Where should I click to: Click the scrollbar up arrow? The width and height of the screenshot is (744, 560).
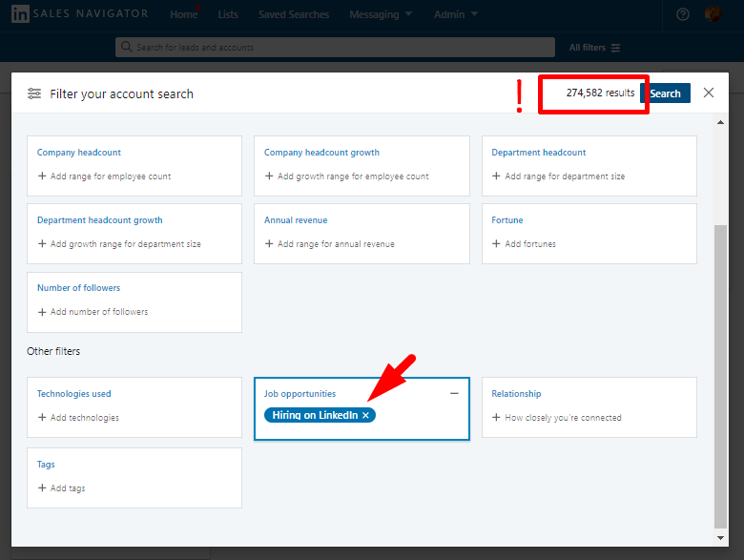coord(720,122)
